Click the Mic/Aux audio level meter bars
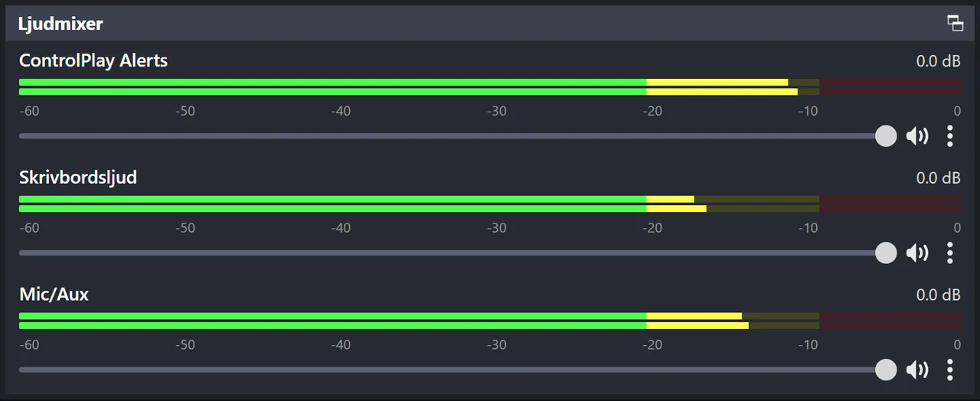The width and height of the screenshot is (980, 401). [490, 320]
